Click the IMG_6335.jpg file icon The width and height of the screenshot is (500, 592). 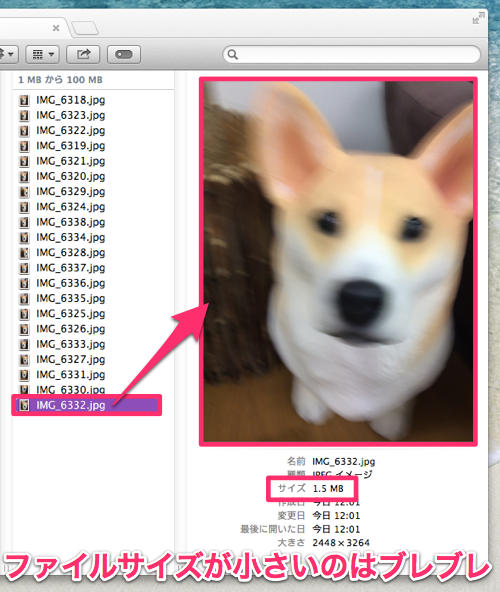click(x=24, y=299)
